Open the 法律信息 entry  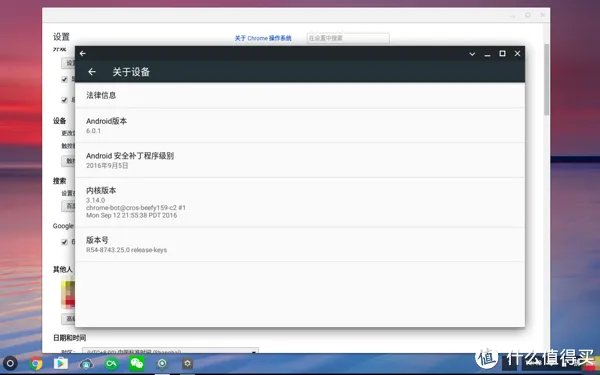pos(300,95)
